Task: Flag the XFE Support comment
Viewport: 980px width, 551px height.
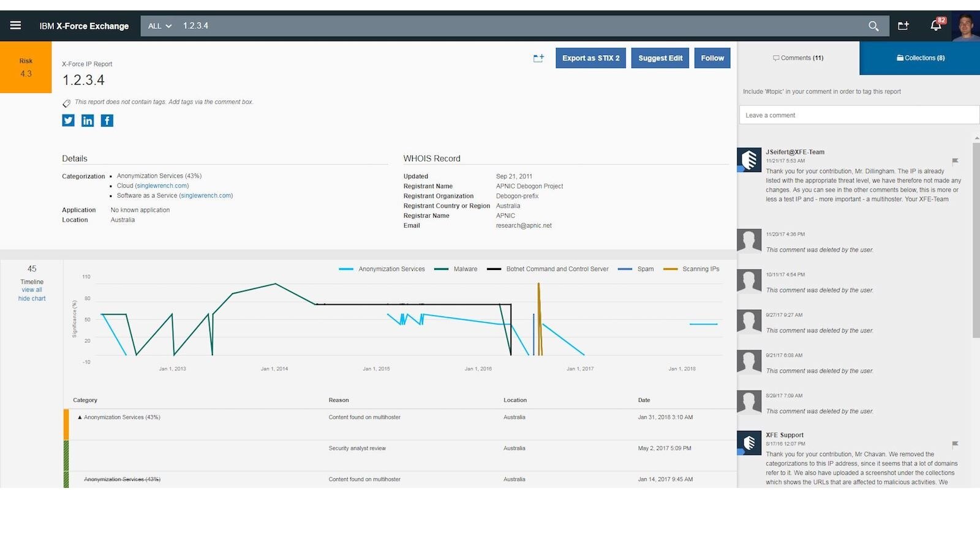Action: 955,444
